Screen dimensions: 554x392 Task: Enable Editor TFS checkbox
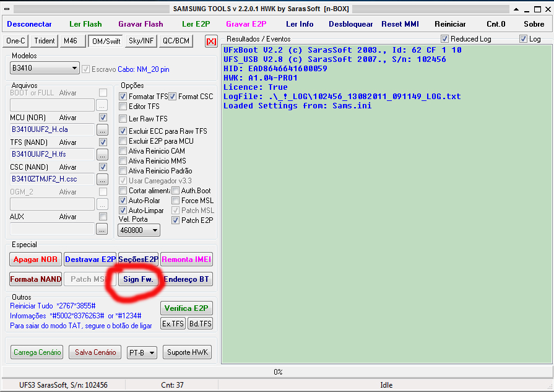123,107
